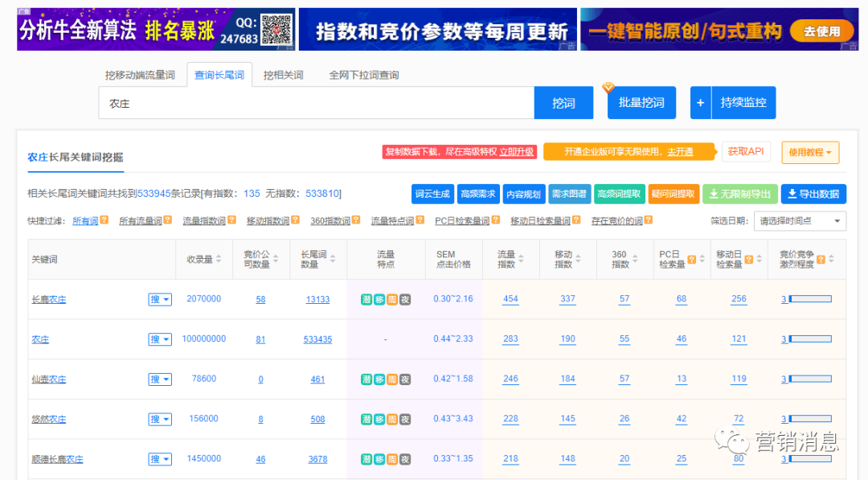868x480 pixels.
Task: Click the 疑问词提取 button
Action: (x=674, y=194)
